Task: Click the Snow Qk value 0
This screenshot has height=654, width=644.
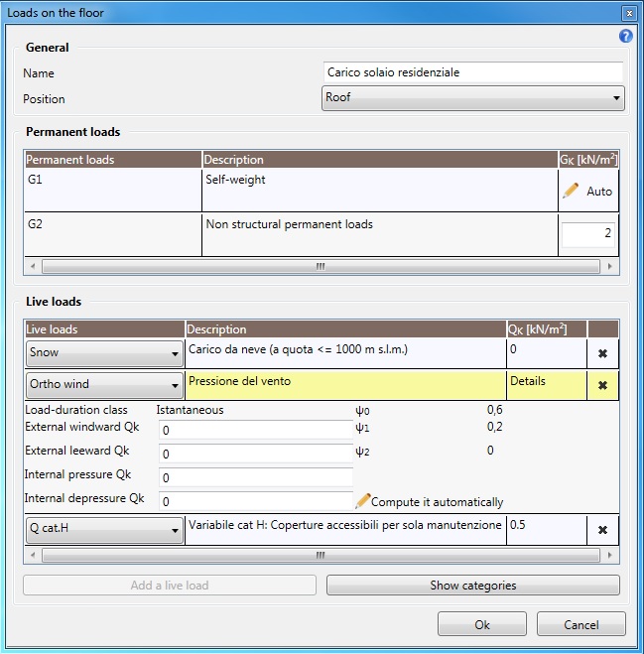Action: 547,353
